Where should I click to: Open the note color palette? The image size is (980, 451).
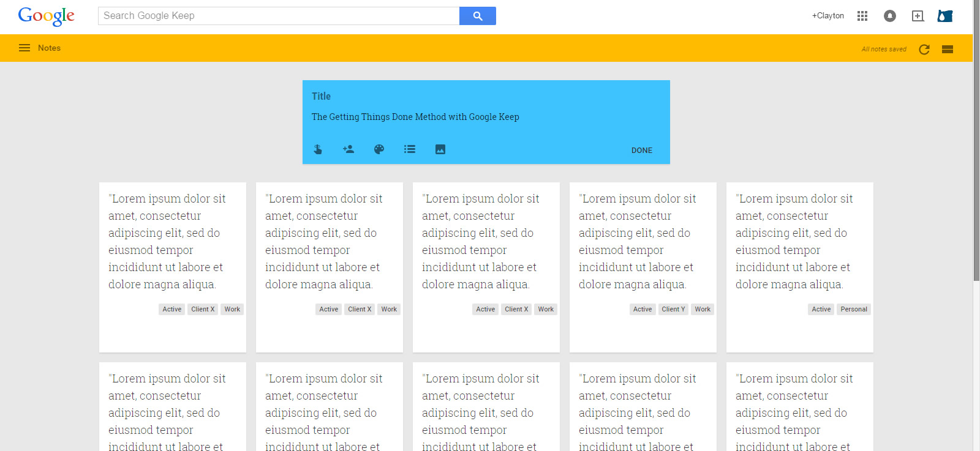379,149
